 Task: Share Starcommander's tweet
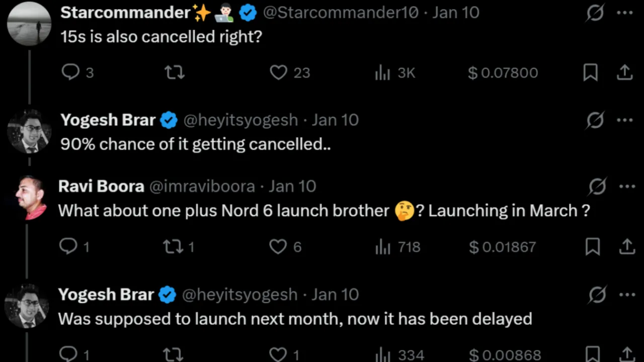(x=624, y=73)
